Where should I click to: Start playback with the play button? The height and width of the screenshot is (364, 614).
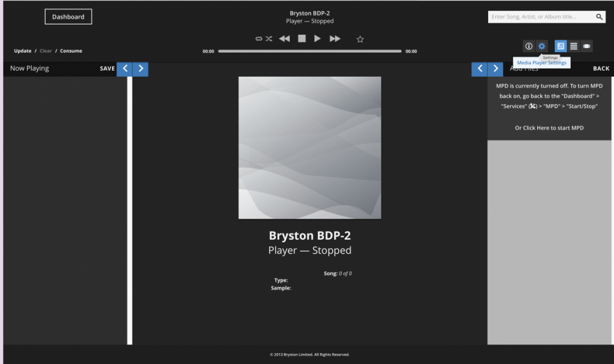[x=317, y=38]
